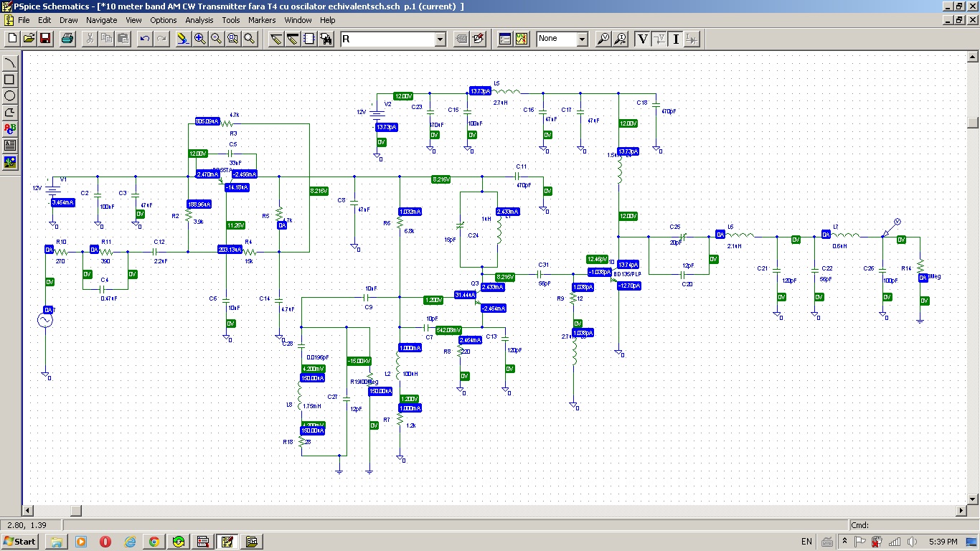Create a new schematic file
980x551 pixels.
pos(12,39)
